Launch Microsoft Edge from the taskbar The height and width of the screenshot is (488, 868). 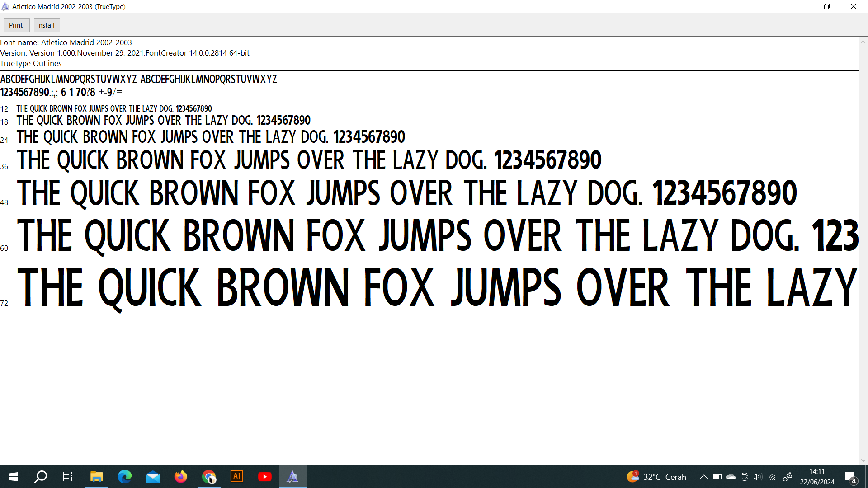coord(124,477)
